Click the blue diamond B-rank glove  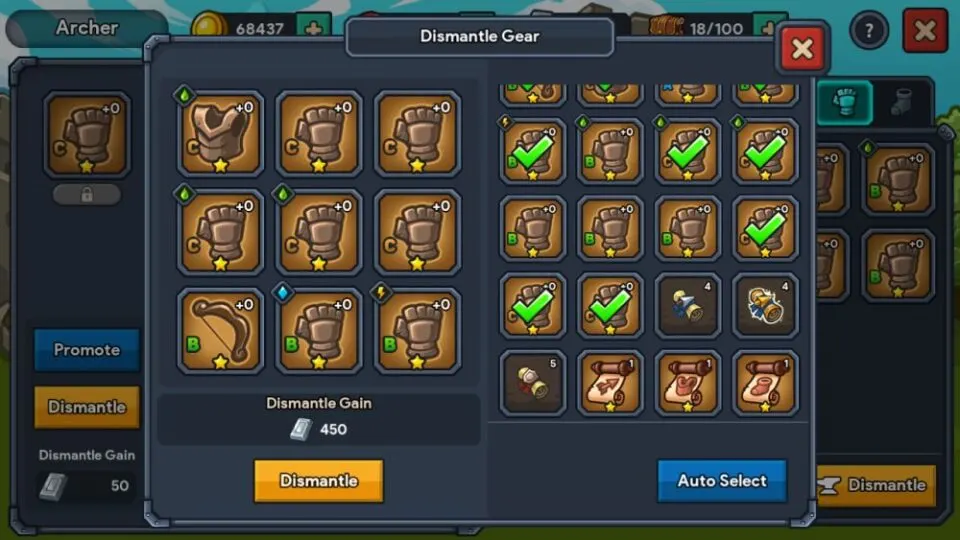(x=319, y=331)
